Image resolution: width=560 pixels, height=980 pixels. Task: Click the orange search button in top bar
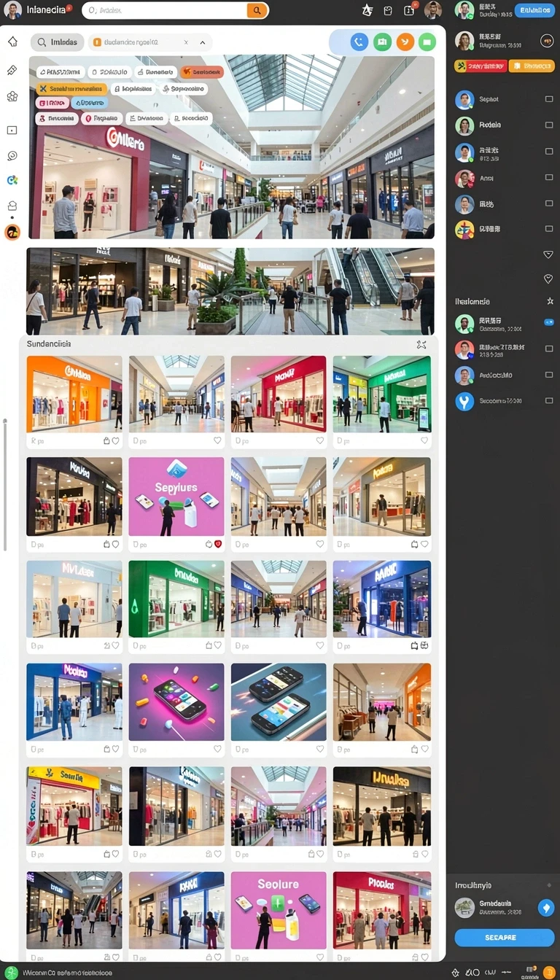[255, 10]
